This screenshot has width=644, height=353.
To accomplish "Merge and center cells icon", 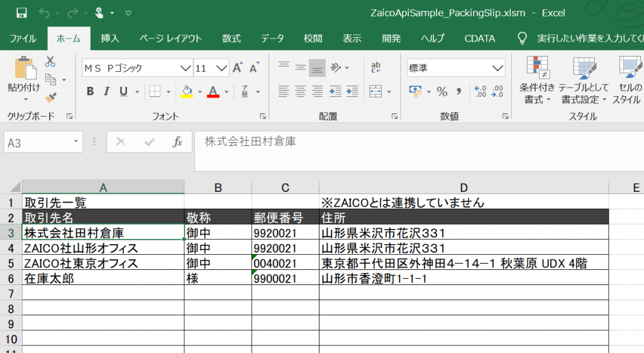I will click(375, 91).
